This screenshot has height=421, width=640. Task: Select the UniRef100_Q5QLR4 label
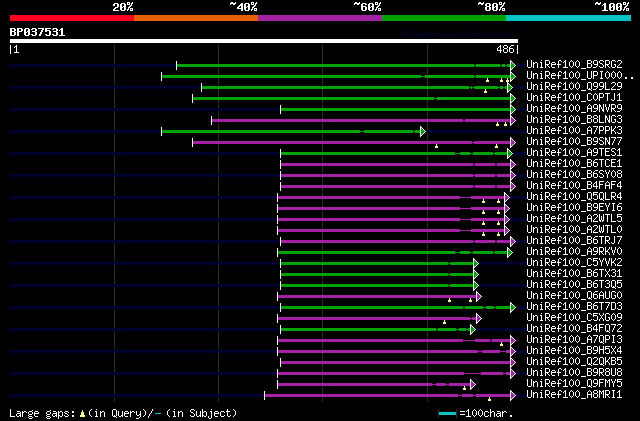(x=574, y=197)
